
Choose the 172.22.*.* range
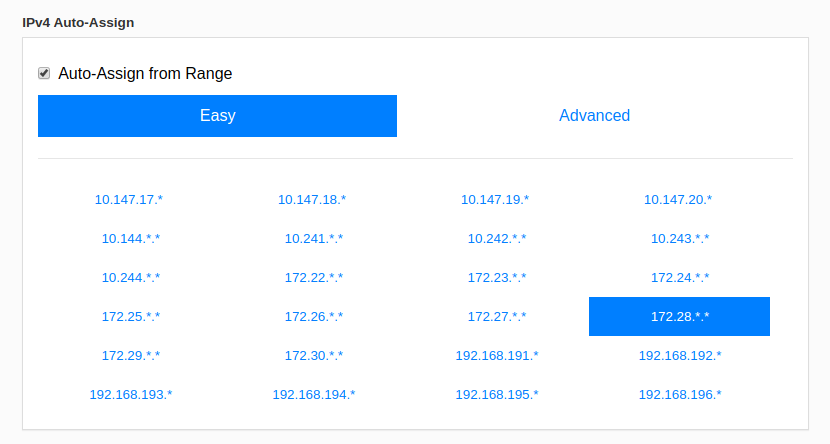click(x=314, y=278)
